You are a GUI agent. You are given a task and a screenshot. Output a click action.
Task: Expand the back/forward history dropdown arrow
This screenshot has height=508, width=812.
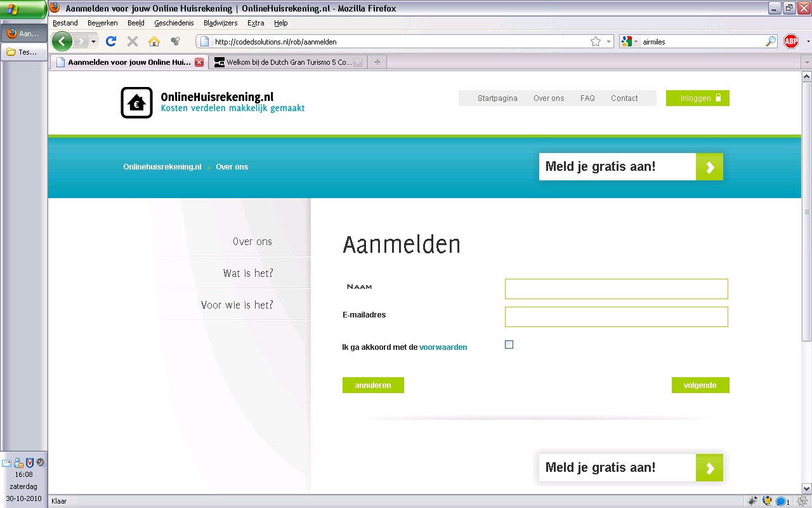tap(94, 42)
